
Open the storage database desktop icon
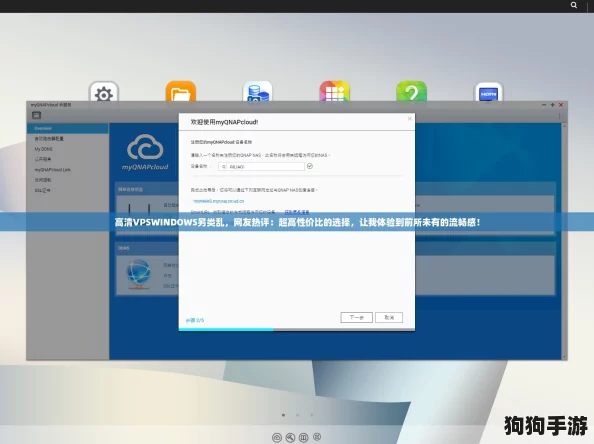258,91
